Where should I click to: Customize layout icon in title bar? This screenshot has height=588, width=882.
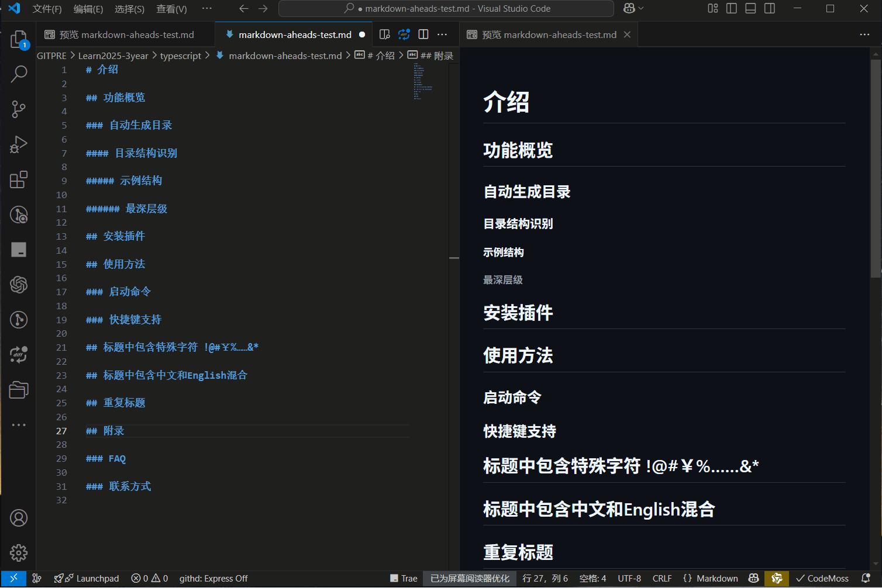point(712,8)
